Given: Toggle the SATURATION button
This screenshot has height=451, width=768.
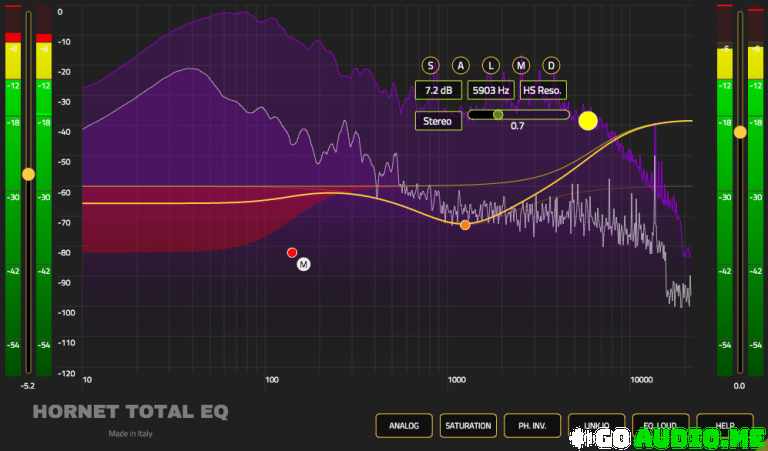Looking at the screenshot, I should [468, 426].
